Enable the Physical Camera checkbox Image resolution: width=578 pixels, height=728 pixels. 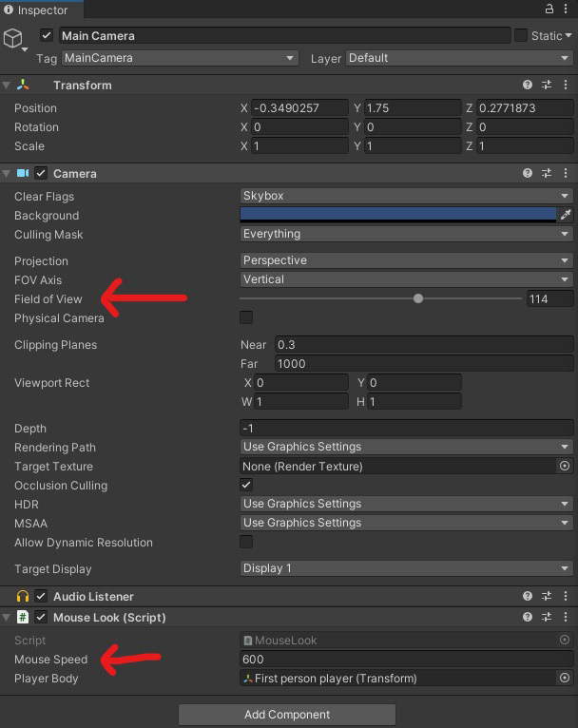(246, 317)
